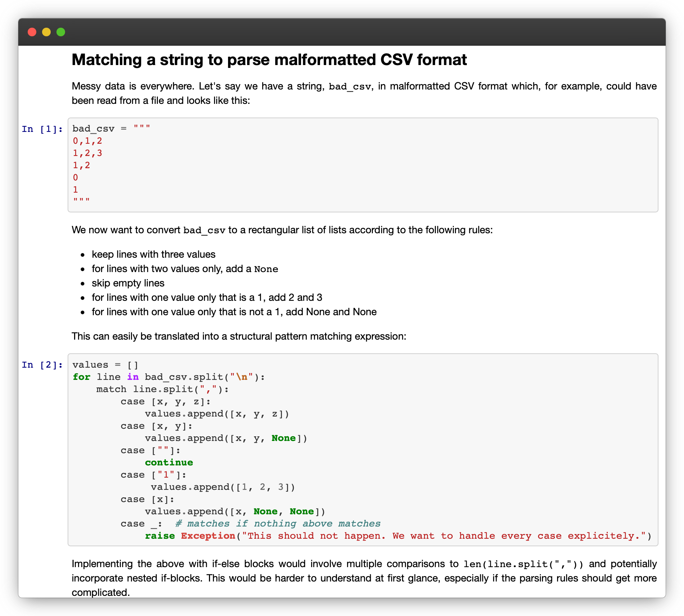This screenshot has height=616, width=684.
Task: Click the yellow minimize window button
Action: pos(46,32)
